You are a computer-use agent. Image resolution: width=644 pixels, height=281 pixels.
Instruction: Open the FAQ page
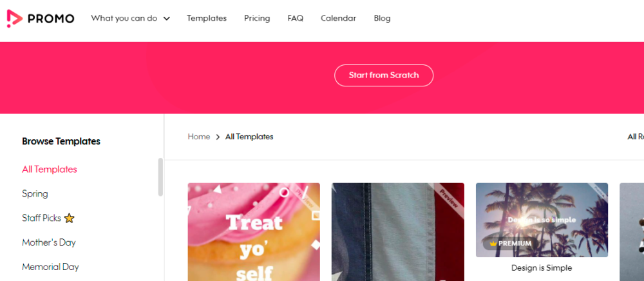(296, 19)
